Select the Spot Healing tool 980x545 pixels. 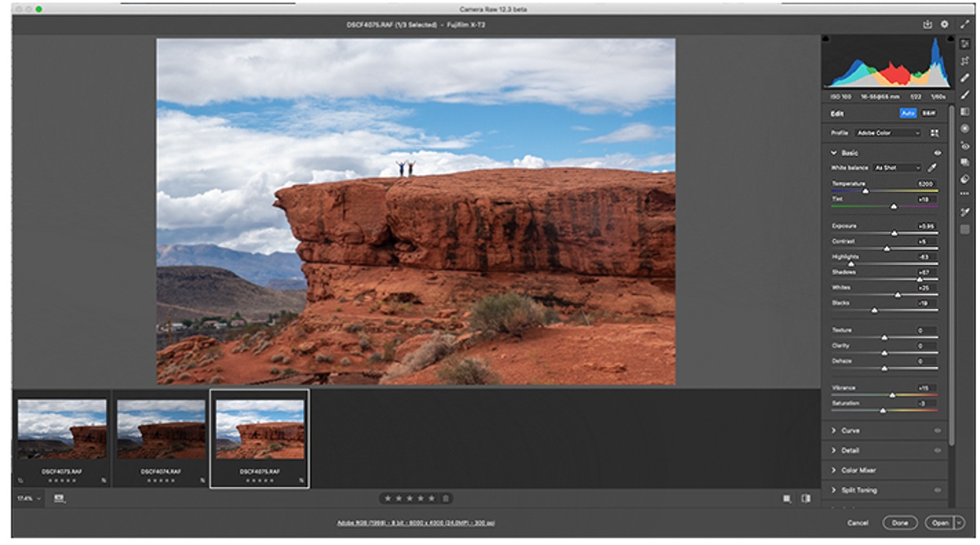click(x=966, y=79)
